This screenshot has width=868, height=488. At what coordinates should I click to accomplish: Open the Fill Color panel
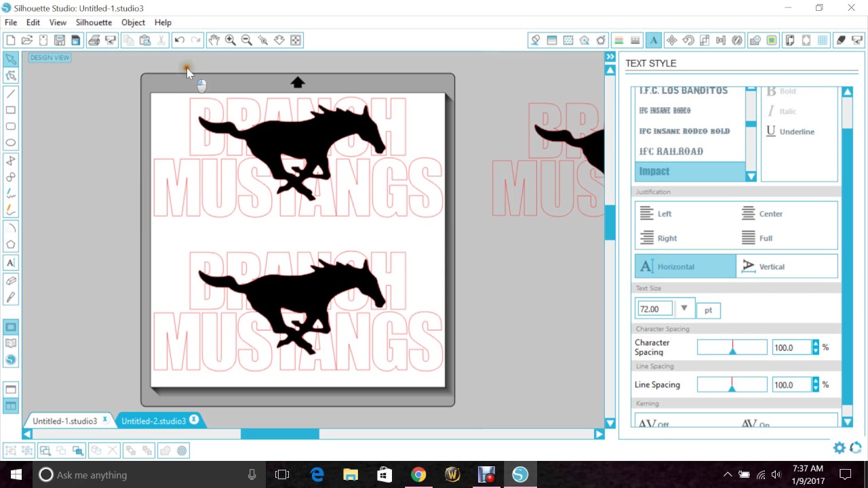click(x=536, y=40)
